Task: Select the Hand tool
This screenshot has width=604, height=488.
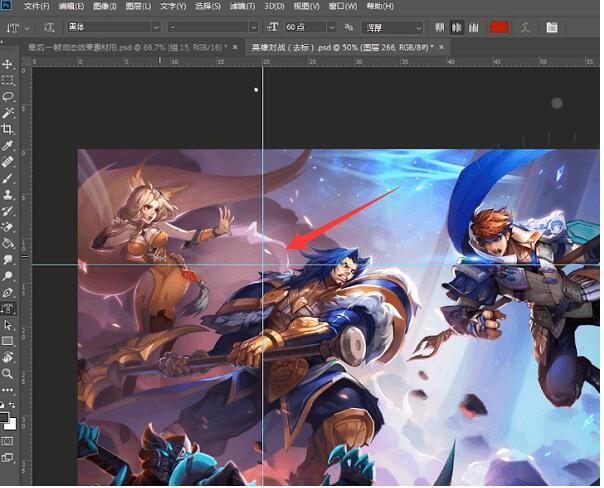Action: pyautogui.click(x=8, y=357)
